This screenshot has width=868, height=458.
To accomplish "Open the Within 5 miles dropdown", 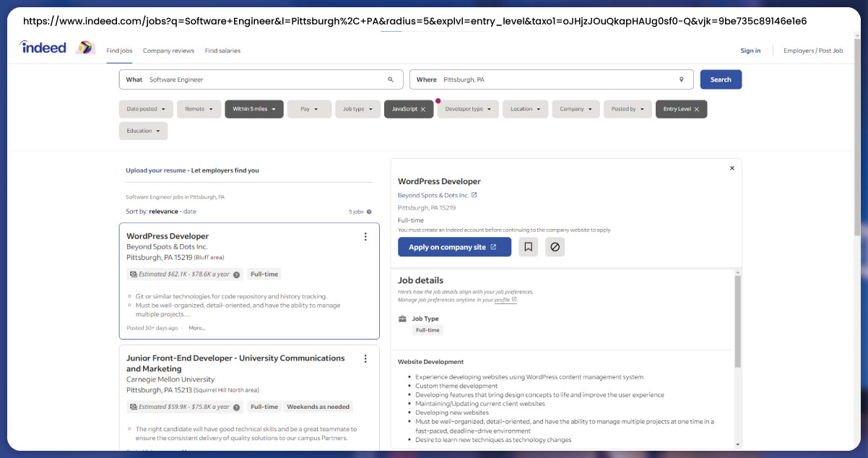I will pos(254,109).
